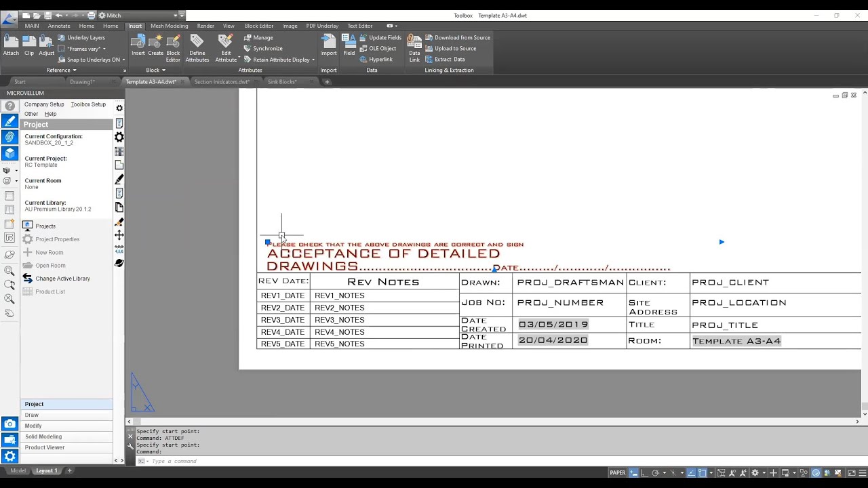
Task: Click the Plot printer icon in quick access toolbar
Action: click(x=91, y=15)
